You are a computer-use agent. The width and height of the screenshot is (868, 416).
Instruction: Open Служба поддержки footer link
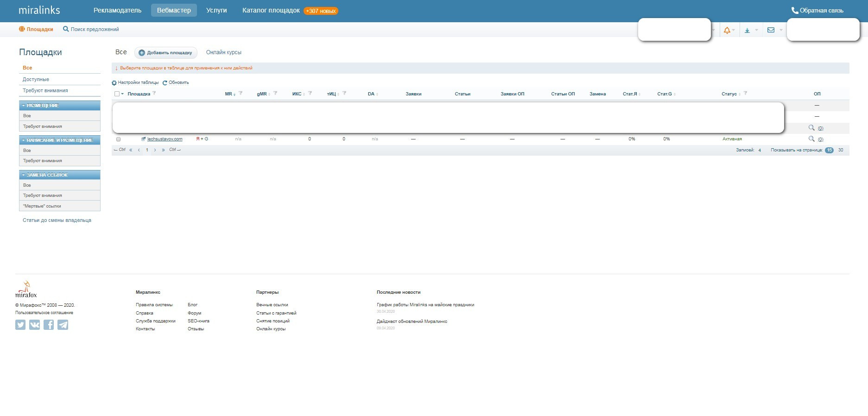pyautogui.click(x=156, y=321)
